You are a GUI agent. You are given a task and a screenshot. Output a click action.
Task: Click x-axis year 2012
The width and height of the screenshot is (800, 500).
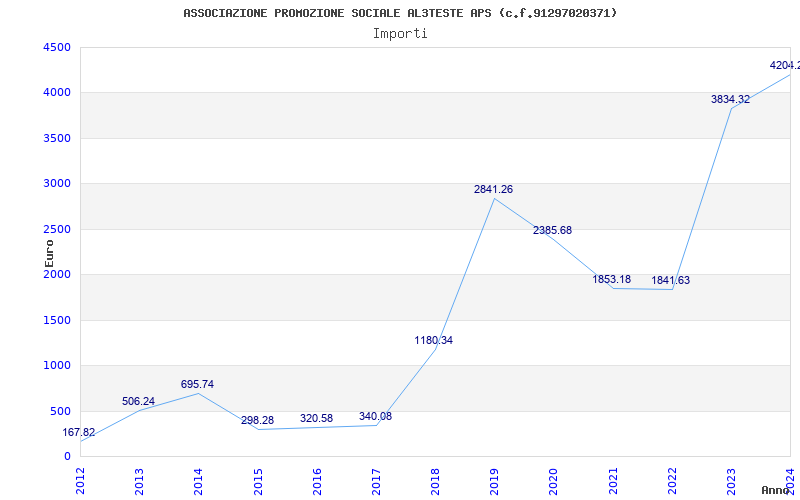coord(80,481)
